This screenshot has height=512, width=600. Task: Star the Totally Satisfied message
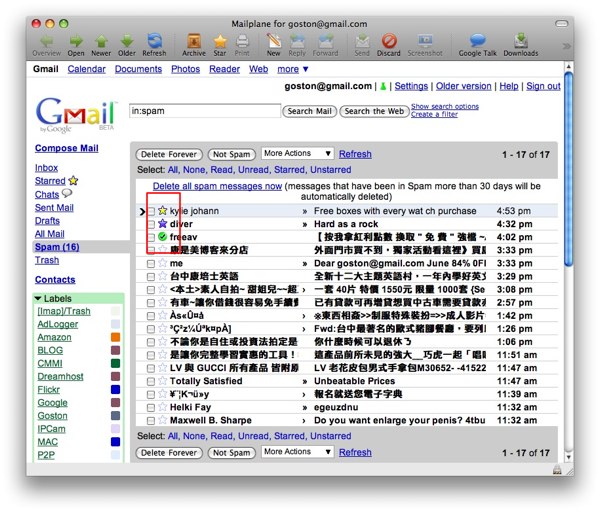(163, 381)
